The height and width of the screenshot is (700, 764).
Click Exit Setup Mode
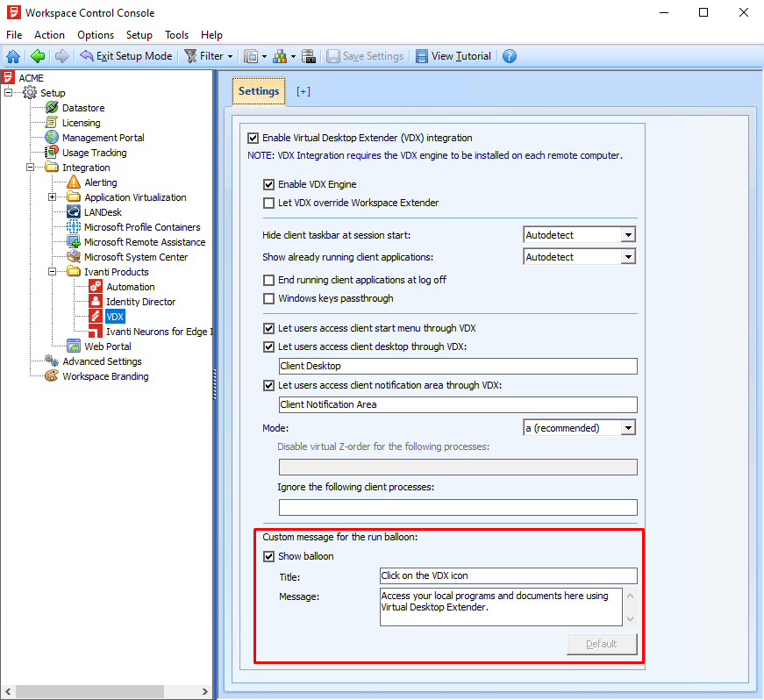point(126,56)
